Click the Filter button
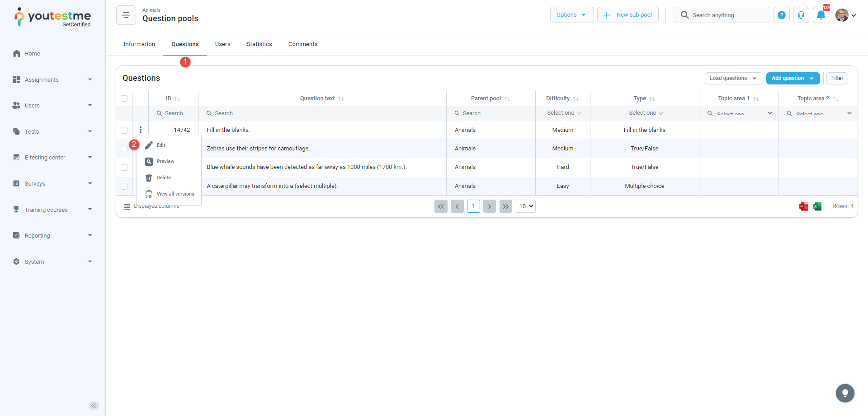868x416 pixels. 837,78
